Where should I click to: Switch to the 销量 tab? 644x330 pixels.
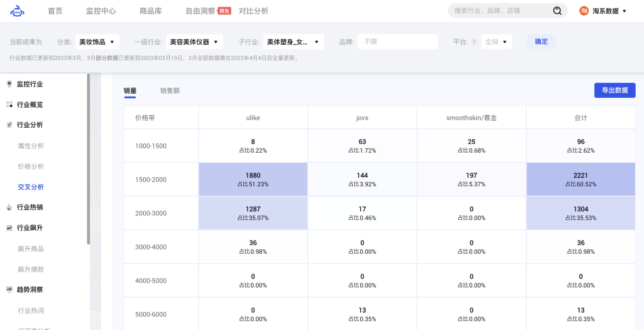pyautogui.click(x=130, y=91)
